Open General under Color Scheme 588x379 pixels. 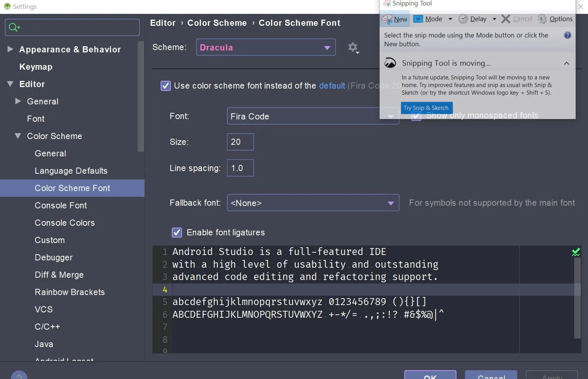point(51,154)
